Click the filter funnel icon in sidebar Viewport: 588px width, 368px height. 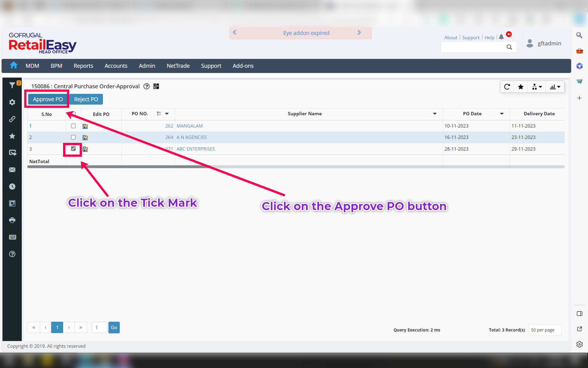point(12,85)
